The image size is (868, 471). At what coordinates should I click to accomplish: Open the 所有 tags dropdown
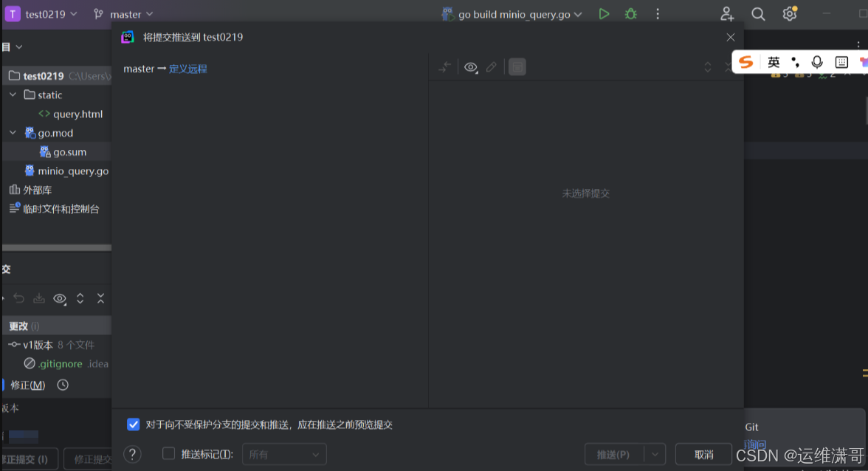tap(284, 454)
